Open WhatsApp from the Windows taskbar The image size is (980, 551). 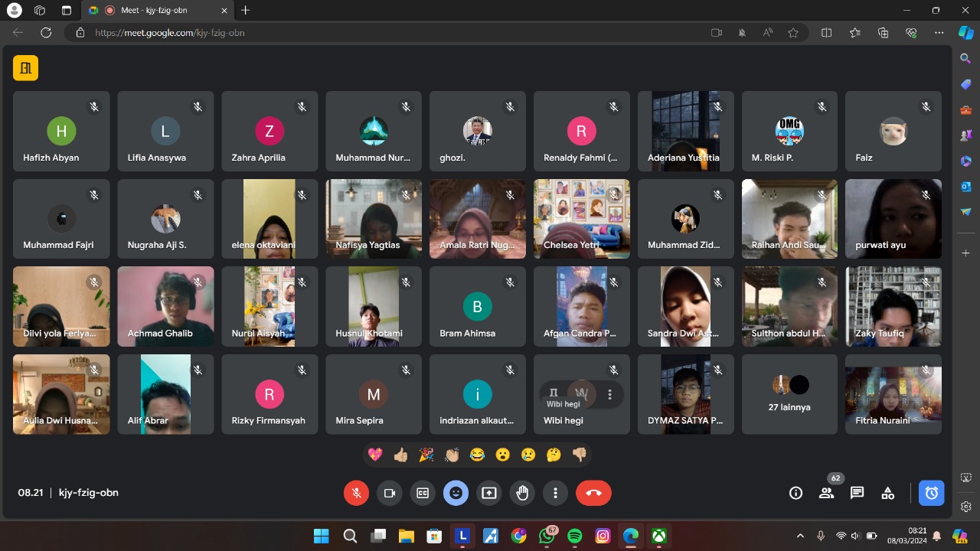[x=547, y=536]
